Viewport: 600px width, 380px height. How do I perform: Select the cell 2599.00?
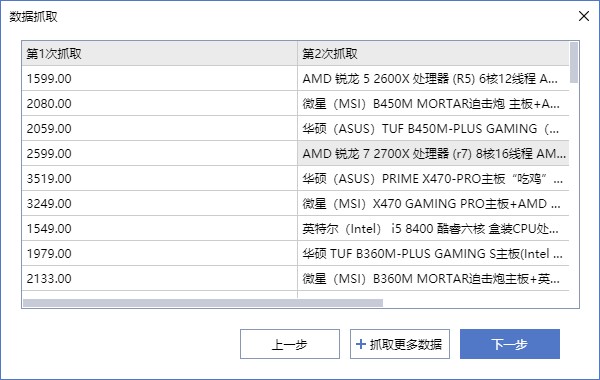pyautogui.click(x=160, y=153)
